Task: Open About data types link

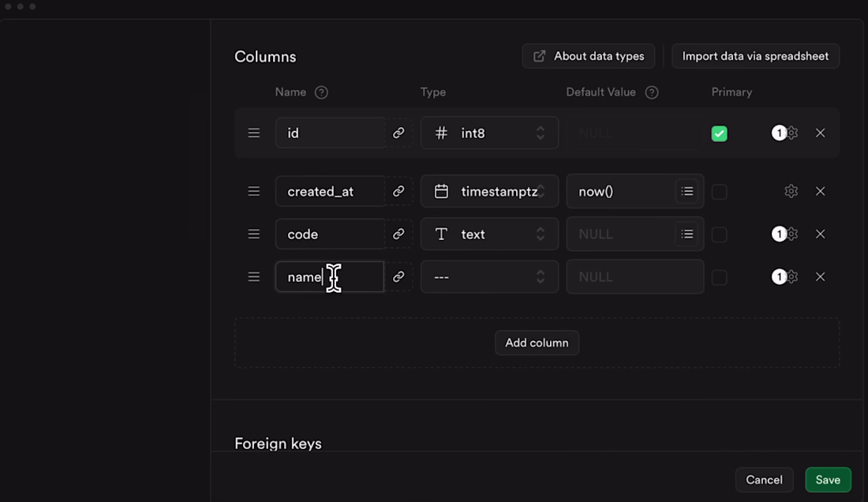Action: (x=589, y=56)
